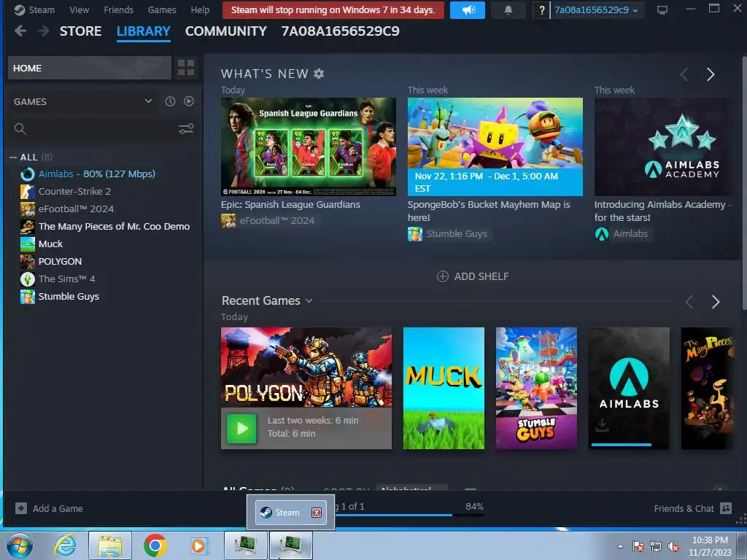Collapse the ALL games category
This screenshot has height=560, width=747.
[x=13, y=157]
